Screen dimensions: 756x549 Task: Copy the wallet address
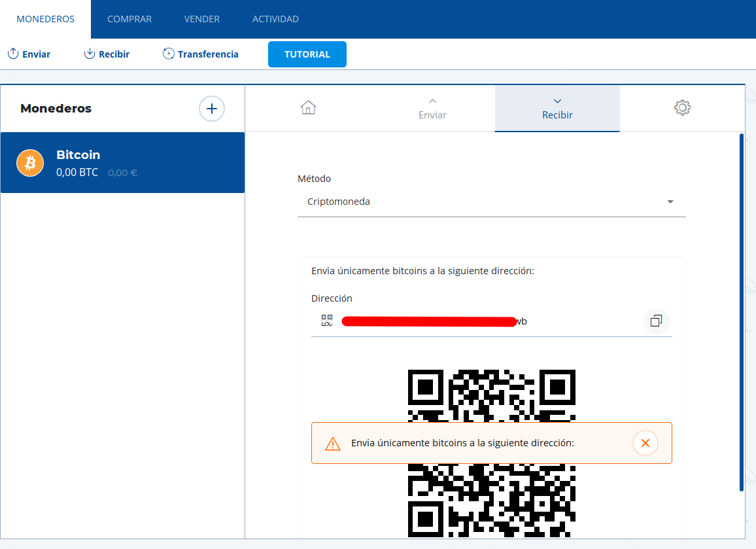656,321
